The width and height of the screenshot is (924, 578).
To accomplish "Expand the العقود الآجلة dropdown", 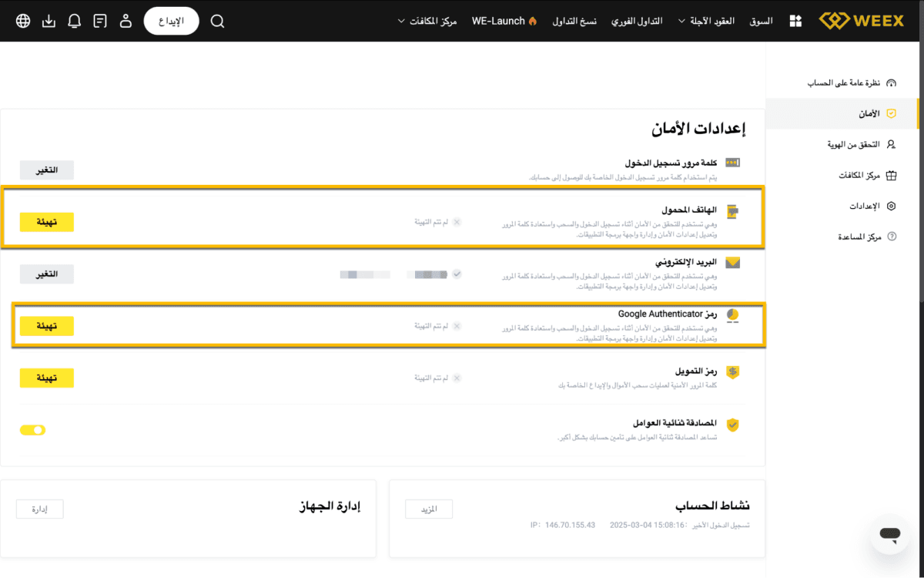I will pos(705,21).
